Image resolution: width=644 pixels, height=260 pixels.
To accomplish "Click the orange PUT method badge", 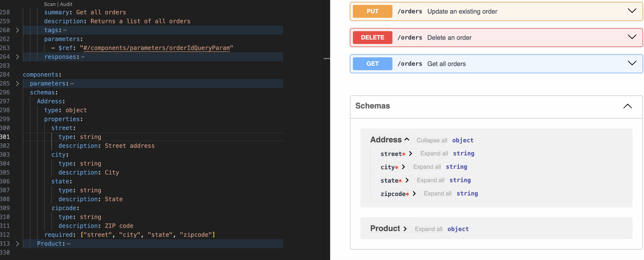I will click(372, 11).
